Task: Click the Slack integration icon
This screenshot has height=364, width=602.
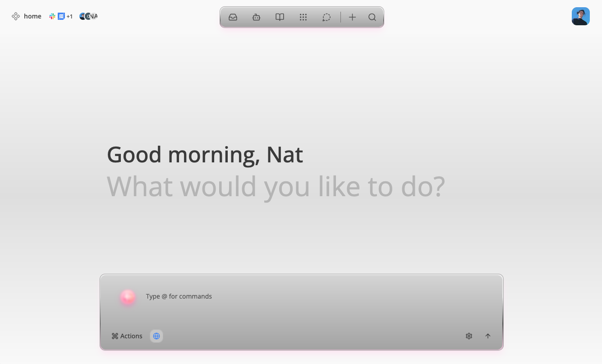Action: click(x=52, y=16)
